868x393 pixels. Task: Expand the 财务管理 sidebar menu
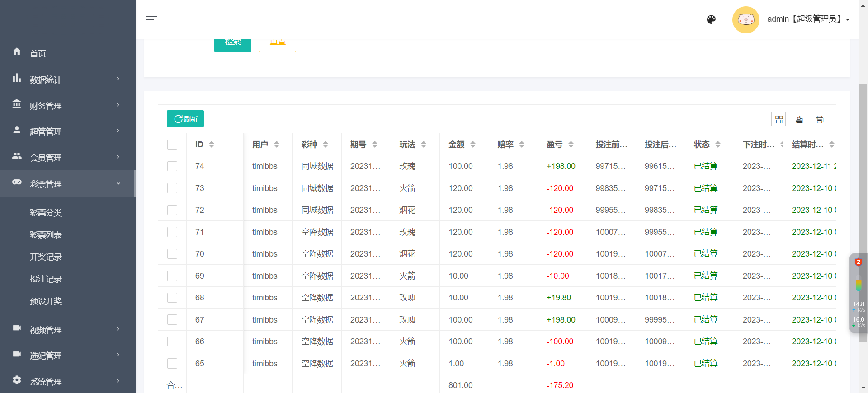68,105
